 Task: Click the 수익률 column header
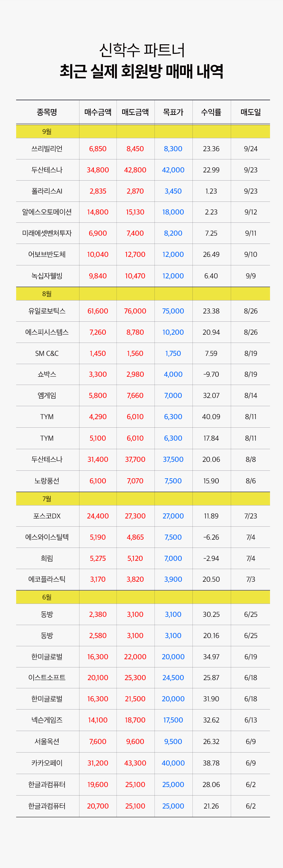tap(211, 112)
